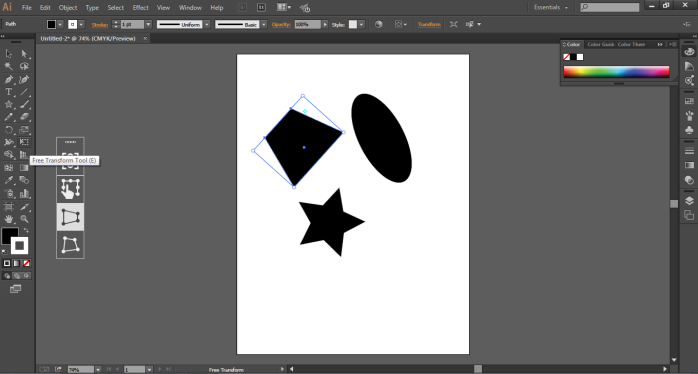Pick the Magic Wand tool

pyautogui.click(x=8, y=66)
